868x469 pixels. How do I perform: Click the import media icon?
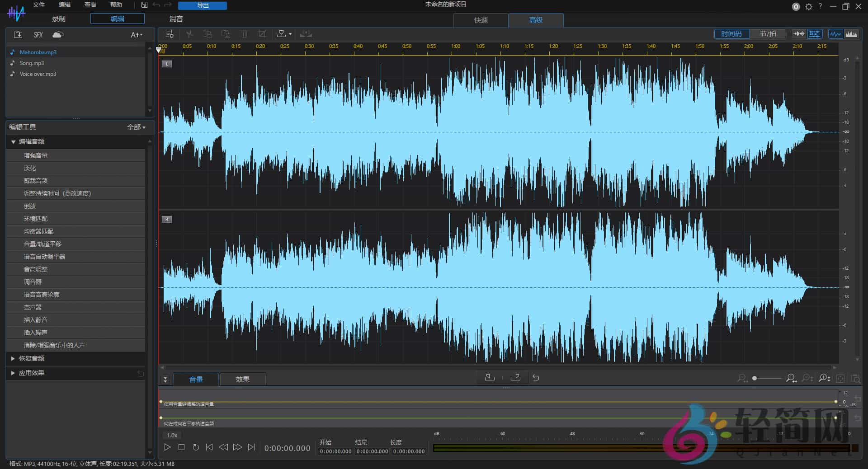18,35
